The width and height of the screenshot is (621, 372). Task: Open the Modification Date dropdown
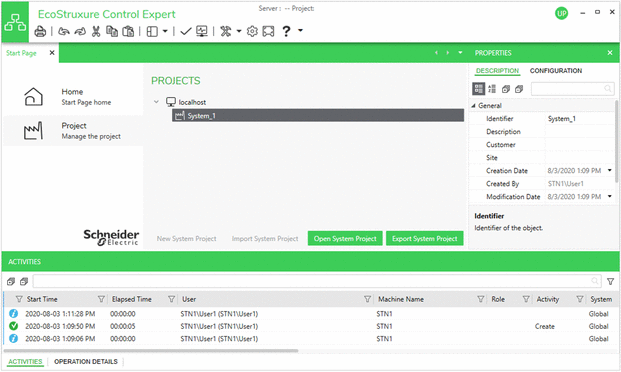click(610, 196)
